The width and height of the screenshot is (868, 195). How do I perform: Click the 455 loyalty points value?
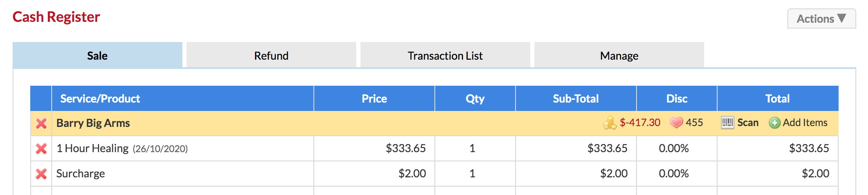coord(694,123)
